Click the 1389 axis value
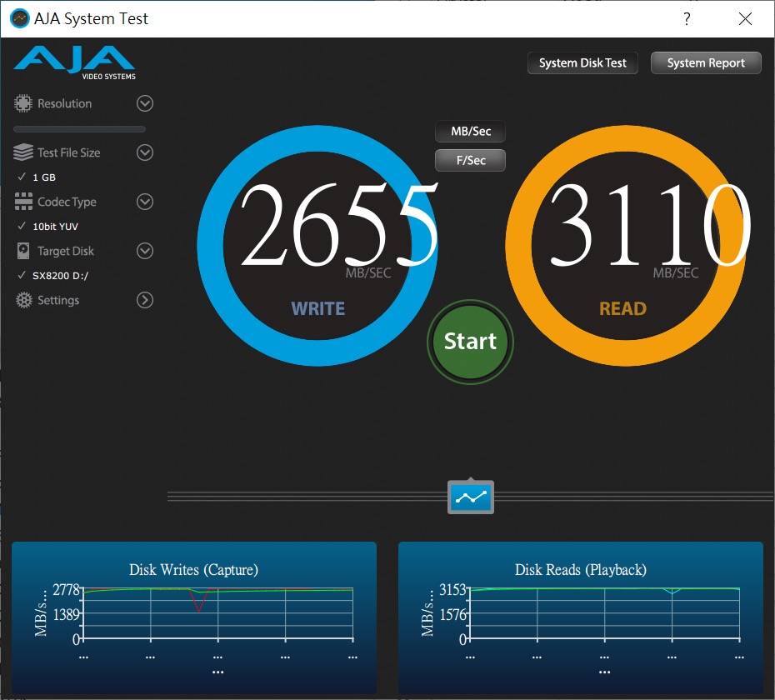The image size is (775, 700). click(x=66, y=614)
